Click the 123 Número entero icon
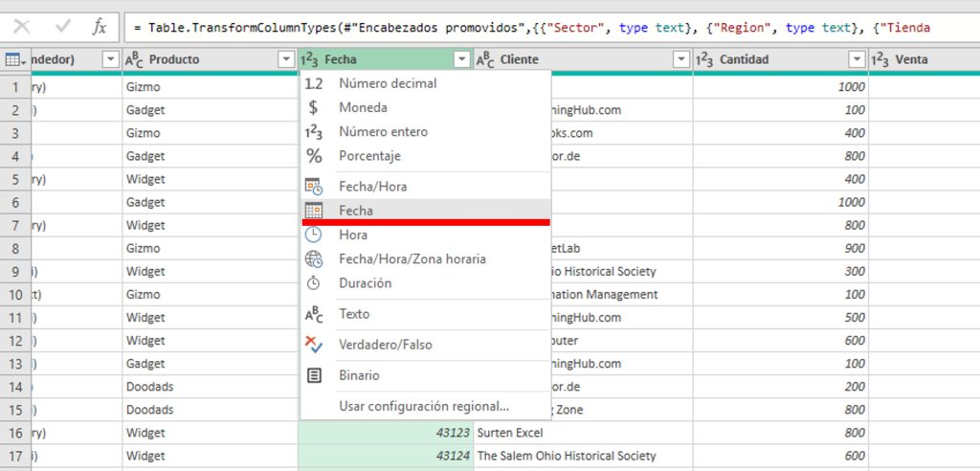This screenshot has height=471, width=980. tap(314, 132)
